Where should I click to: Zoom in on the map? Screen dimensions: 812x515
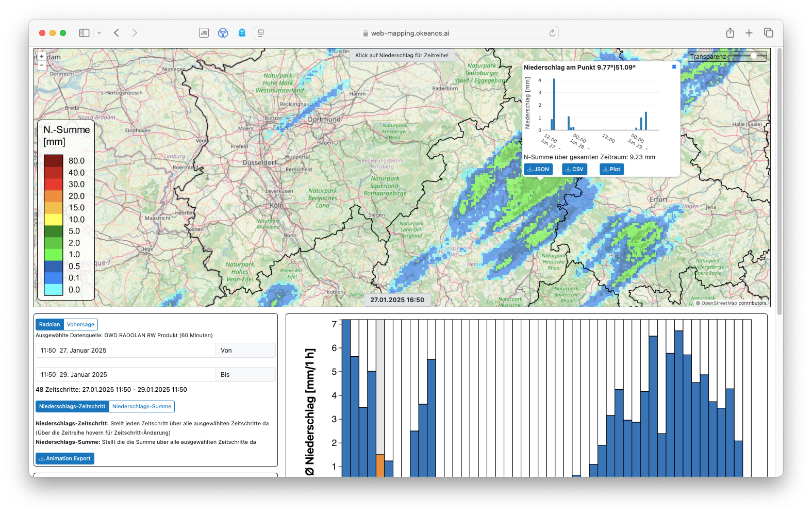[x=42, y=57]
